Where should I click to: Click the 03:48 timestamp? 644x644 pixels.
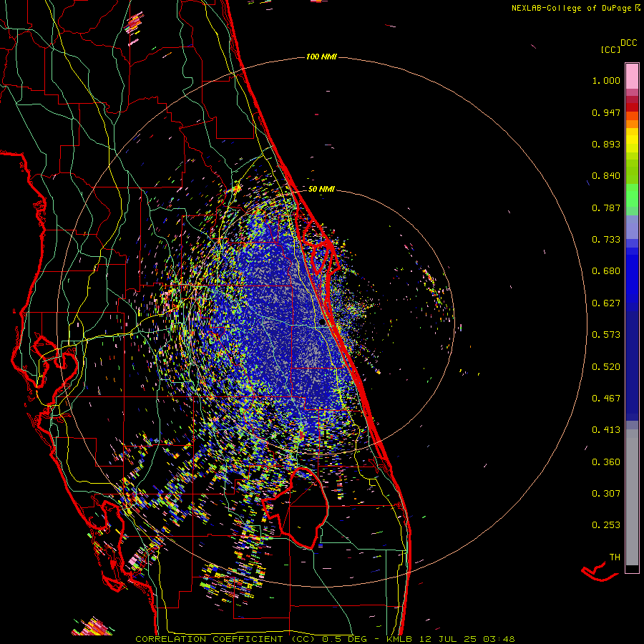pos(499,639)
